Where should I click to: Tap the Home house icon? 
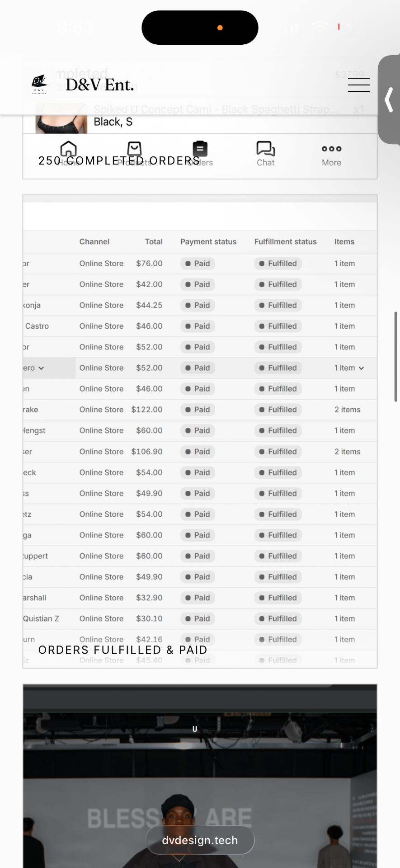pyautogui.click(x=69, y=148)
